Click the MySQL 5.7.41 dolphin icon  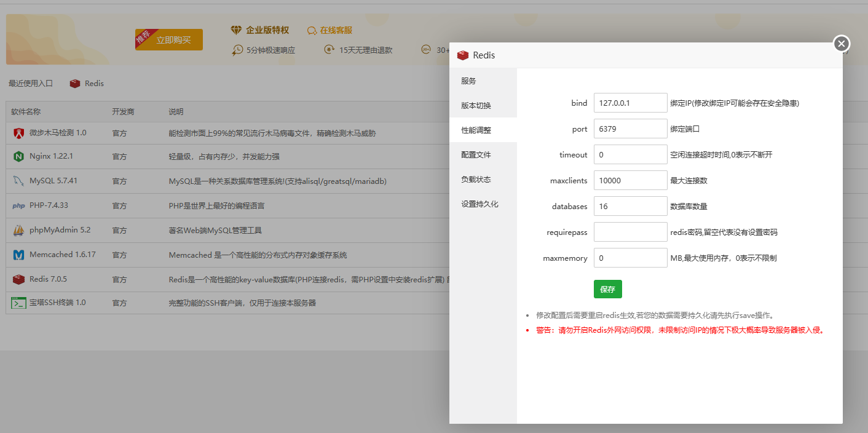tap(18, 181)
